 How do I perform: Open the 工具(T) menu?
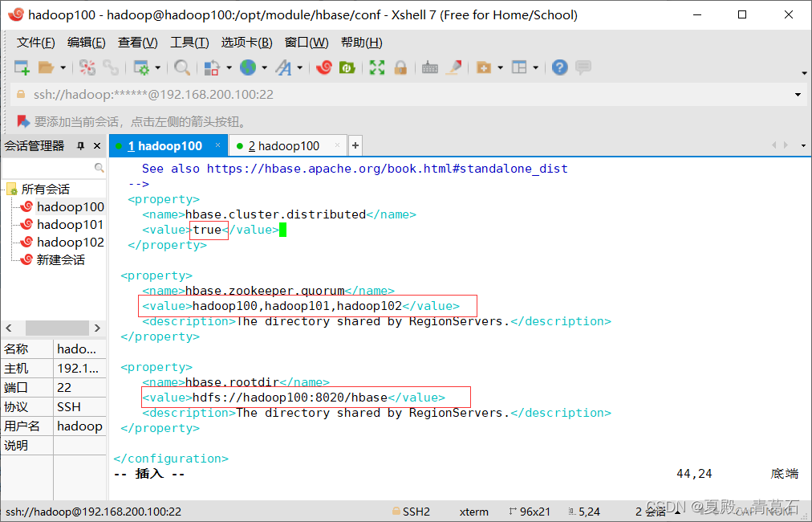coord(189,43)
